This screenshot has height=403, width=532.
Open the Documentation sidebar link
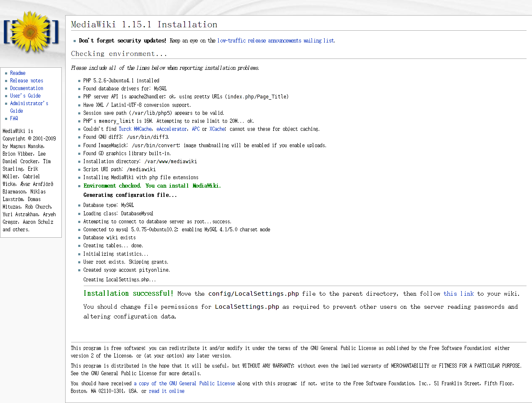(26, 88)
